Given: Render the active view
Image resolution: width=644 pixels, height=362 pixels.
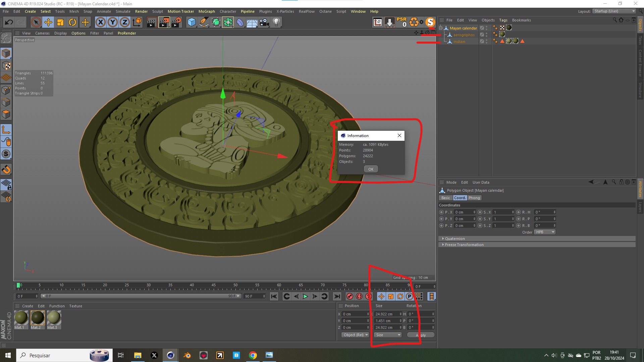Looking at the screenshot, I should coord(152,22).
